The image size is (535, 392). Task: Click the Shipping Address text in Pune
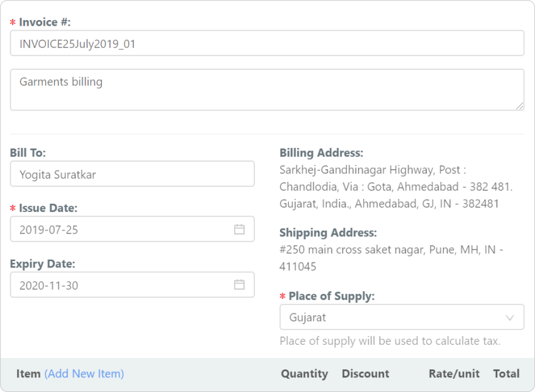tap(391, 258)
